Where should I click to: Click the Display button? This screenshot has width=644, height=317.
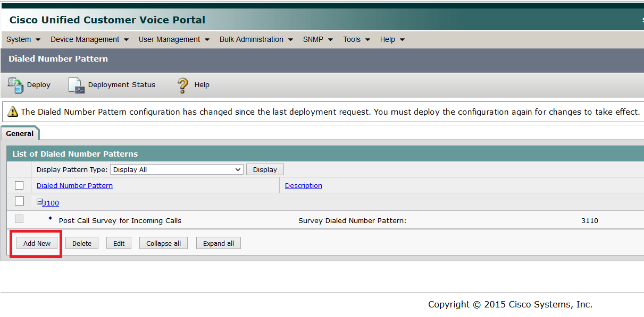(x=264, y=169)
